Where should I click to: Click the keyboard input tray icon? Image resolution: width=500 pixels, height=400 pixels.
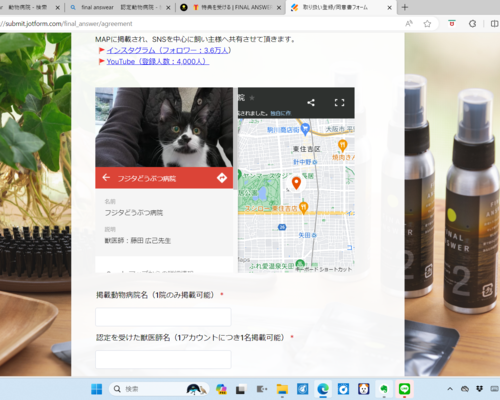click(x=495, y=389)
